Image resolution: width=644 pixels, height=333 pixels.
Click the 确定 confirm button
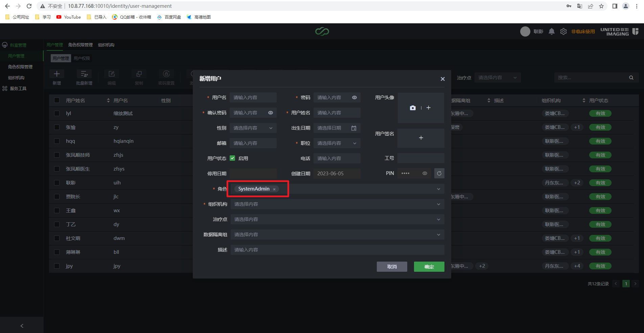point(429,267)
